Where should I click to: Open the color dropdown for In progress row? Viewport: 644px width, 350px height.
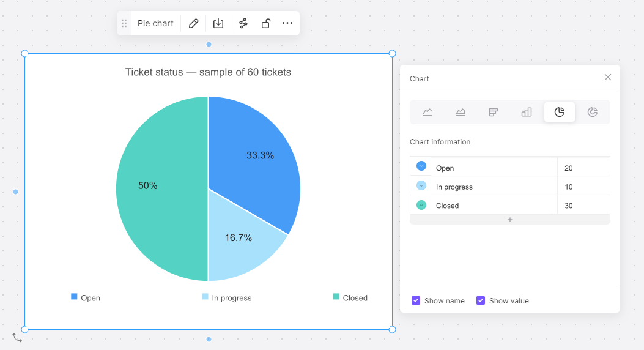(x=421, y=185)
